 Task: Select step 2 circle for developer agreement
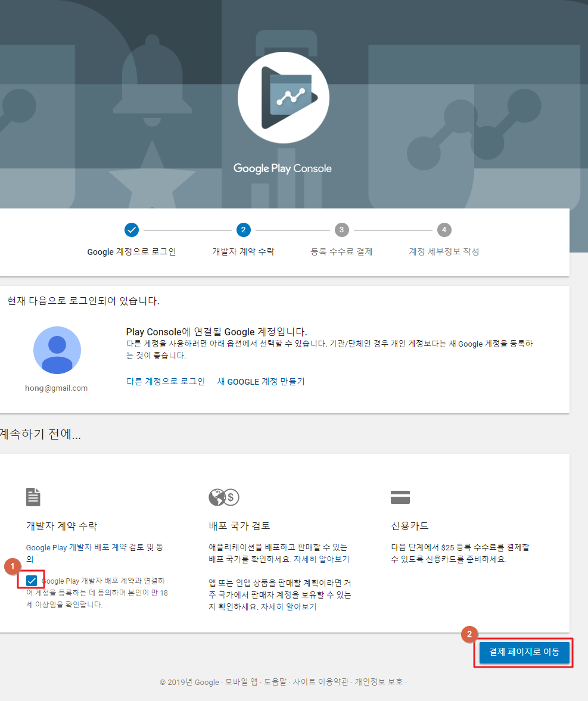243,230
